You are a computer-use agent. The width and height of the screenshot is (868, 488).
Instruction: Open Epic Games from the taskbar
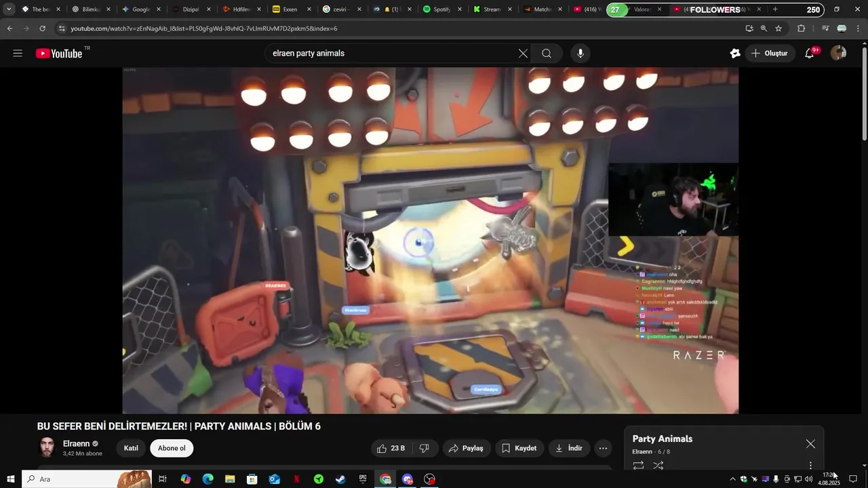pos(363,479)
